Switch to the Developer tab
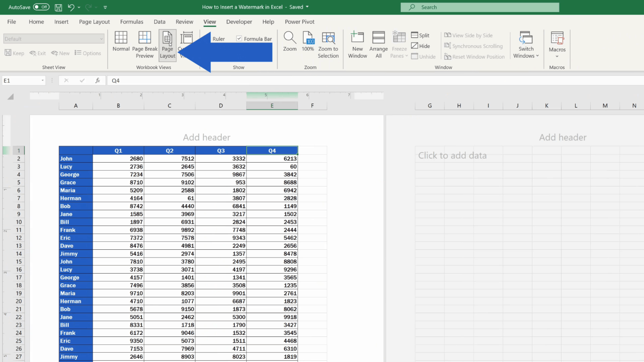Viewport: 644px width, 362px height. [239, 22]
